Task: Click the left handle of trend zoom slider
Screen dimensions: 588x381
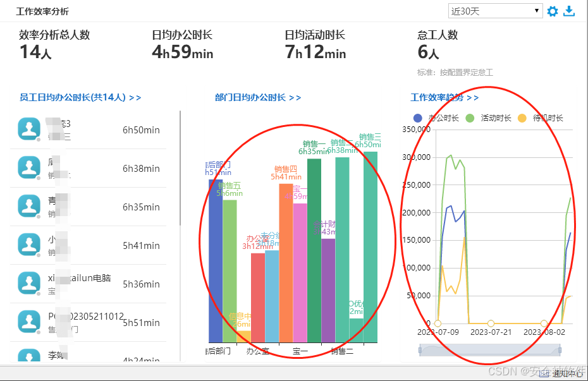Action: coord(420,350)
